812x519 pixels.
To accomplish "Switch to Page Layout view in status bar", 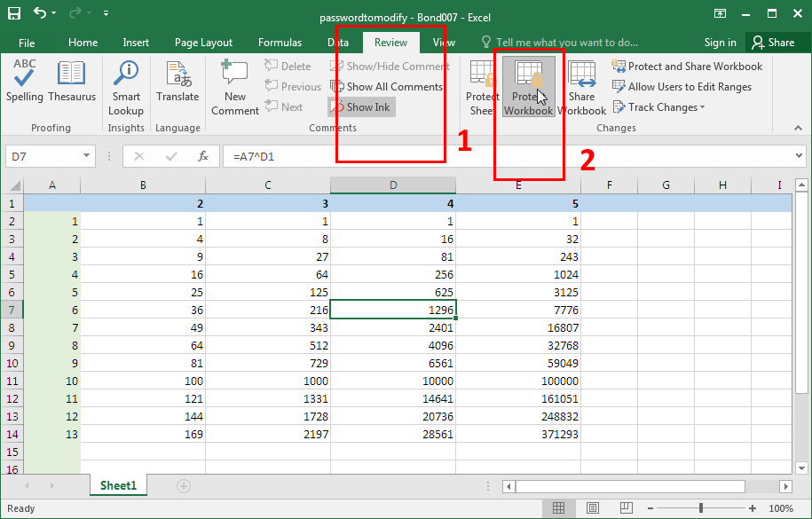I will (592, 508).
